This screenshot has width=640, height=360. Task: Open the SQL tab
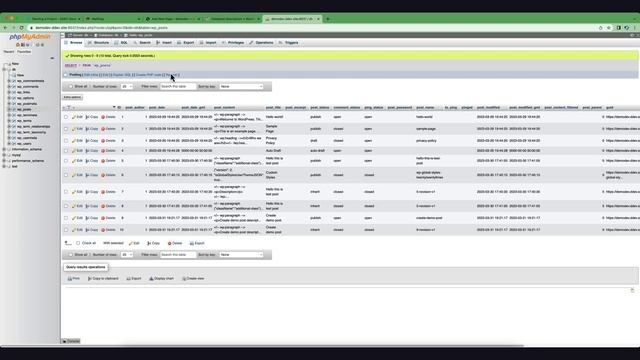122,43
